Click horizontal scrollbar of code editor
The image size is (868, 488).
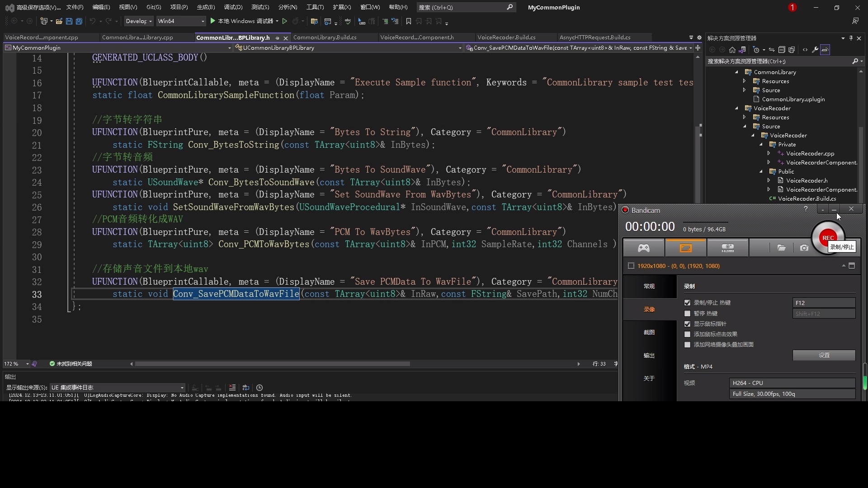click(x=272, y=364)
